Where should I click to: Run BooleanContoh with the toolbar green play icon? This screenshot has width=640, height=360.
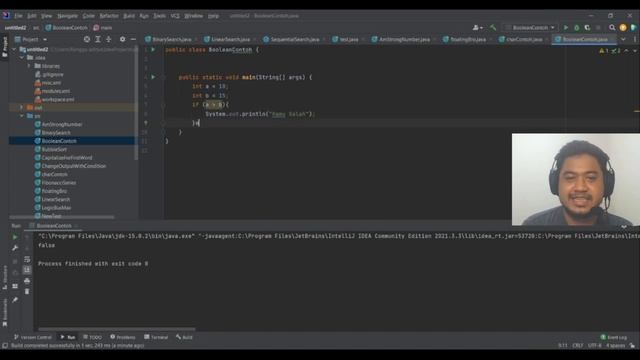(566, 28)
